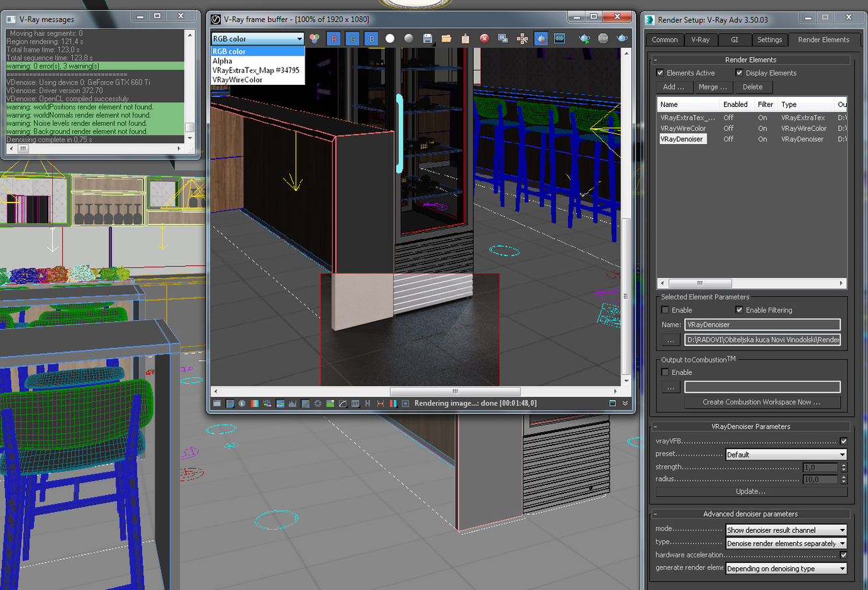Click the frame buffer horizontal scrollbar
Viewport: 868px width, 590px height.
[455, 392]
